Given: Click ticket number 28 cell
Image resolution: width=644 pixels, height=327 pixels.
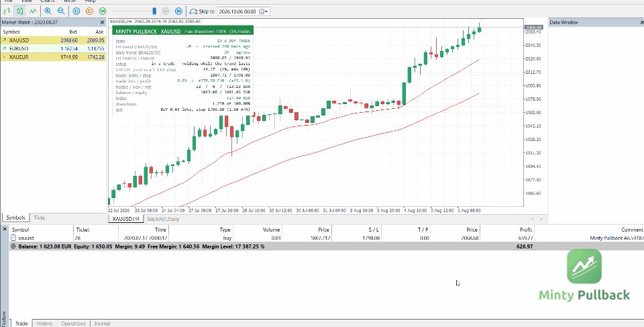Looking at the screenshot, I should point(78,238).
